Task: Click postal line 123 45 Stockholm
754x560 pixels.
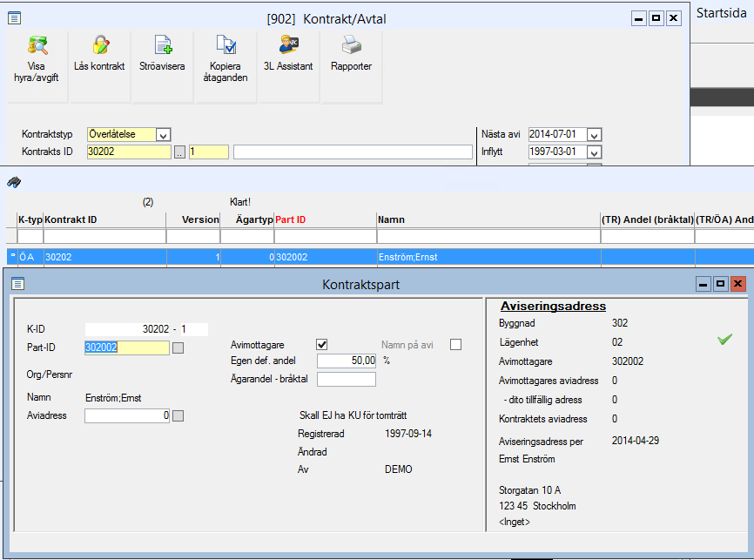Action: point(537,506)
